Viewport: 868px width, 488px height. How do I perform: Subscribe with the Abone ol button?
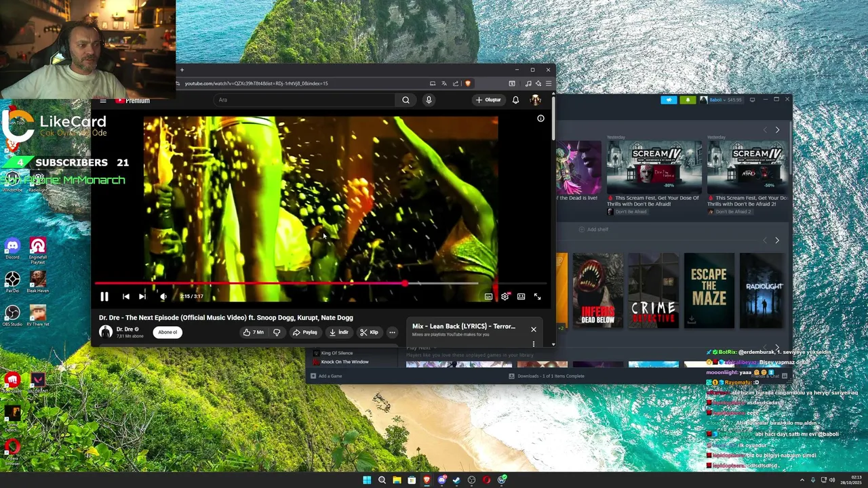[x=167, y=332]
